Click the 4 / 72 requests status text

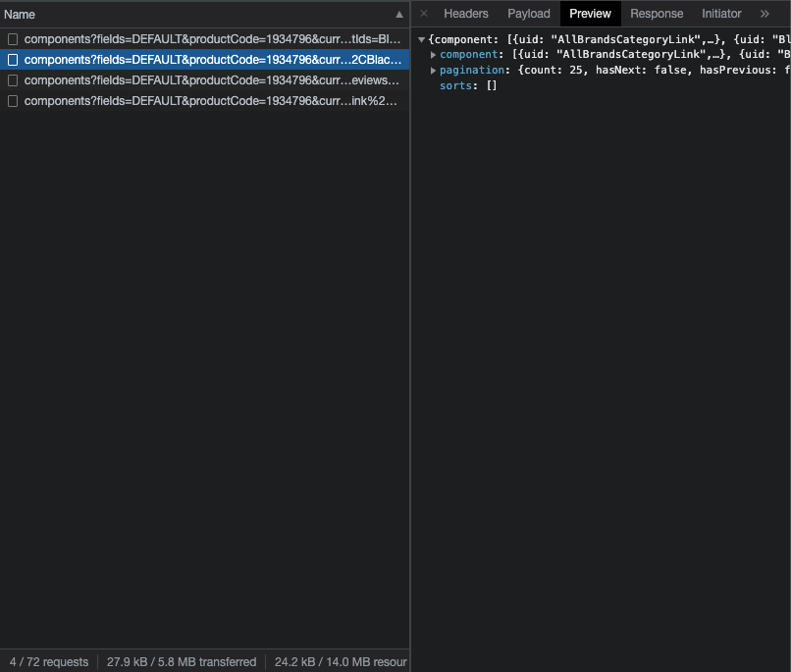coord(48,661)
